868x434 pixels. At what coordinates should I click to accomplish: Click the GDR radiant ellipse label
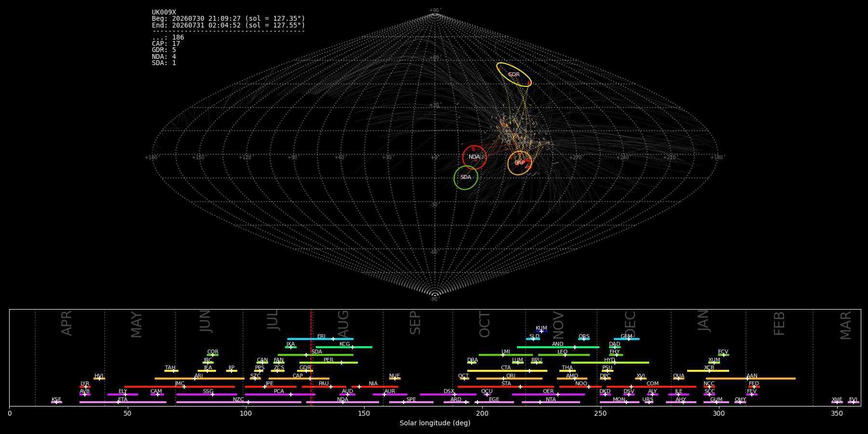point(514,75)
